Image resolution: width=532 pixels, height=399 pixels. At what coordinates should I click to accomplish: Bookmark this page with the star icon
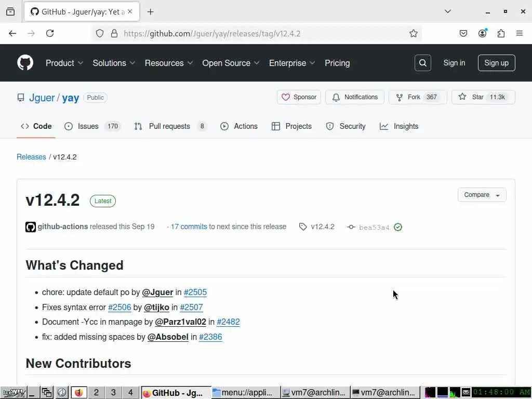[x=413, y=33]
